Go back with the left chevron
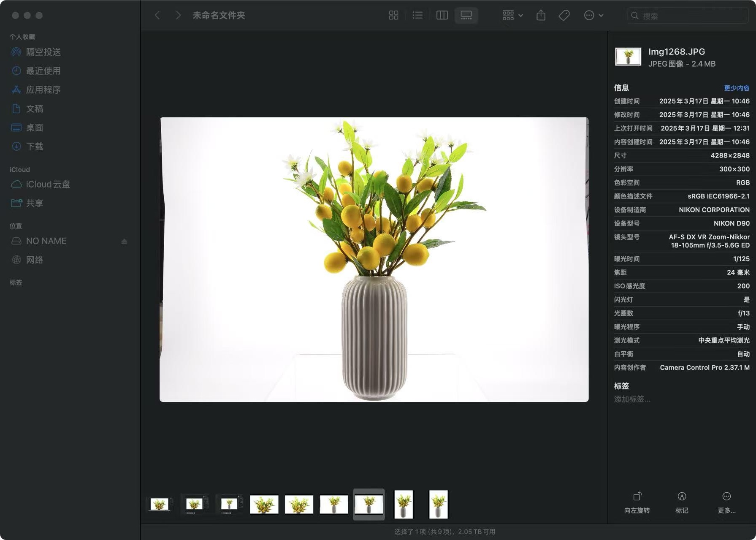 [x=157, y=16]
